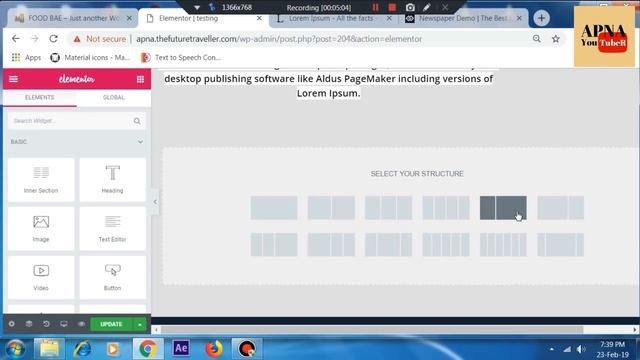Click the zoom magnifier in the address bar
The height and width of the screenshot is (360, 640).
[536, 39]
